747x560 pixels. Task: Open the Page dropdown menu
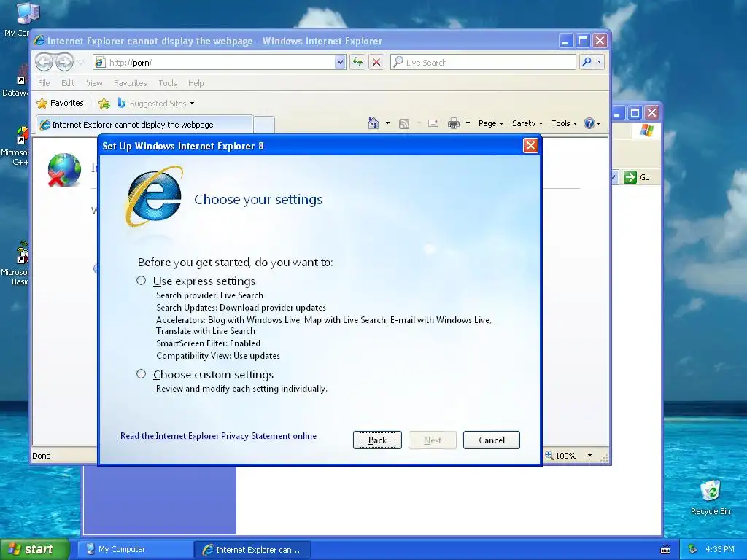[491, 123]
